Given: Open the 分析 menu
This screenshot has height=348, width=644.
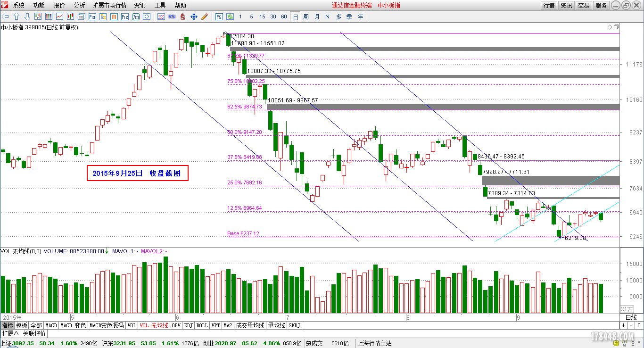Looking at the screenshot, I should (80, 5).
